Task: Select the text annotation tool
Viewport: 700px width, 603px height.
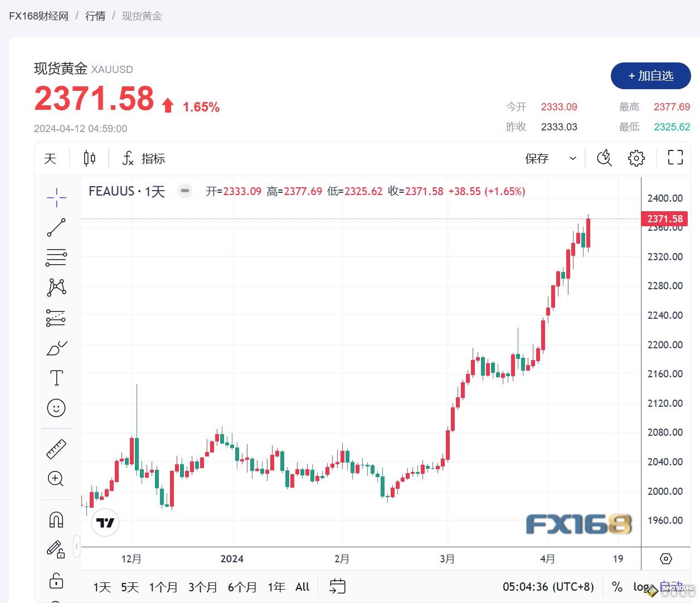Action: pyautogui.click(x=56, y=377)
